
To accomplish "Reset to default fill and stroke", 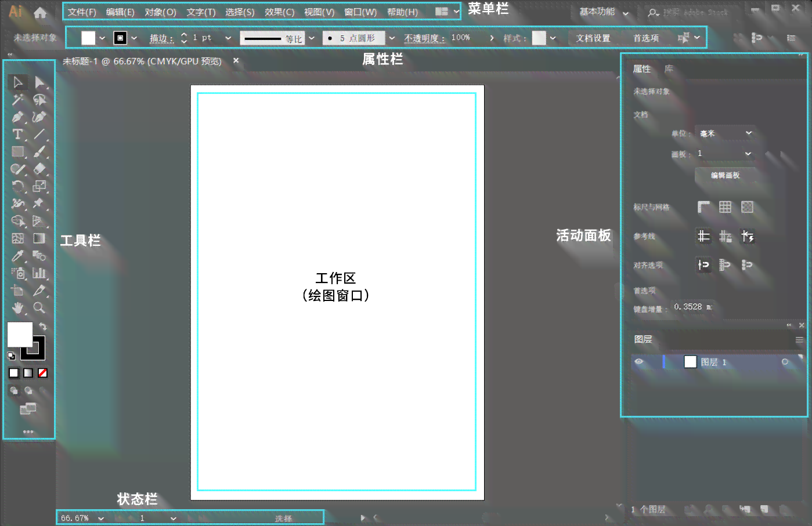I will (x=11, y=355).
